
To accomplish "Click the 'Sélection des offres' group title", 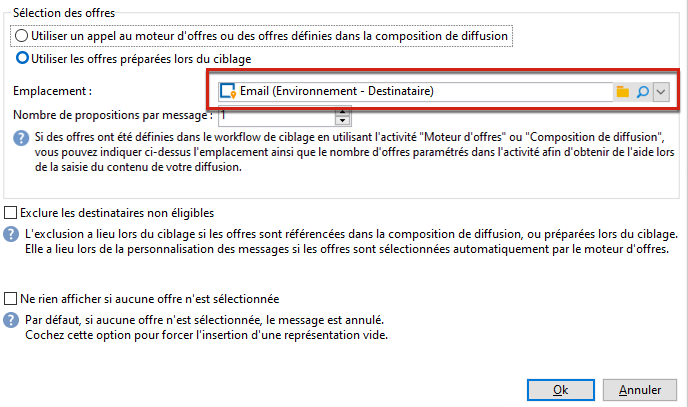I will point(64,13).
